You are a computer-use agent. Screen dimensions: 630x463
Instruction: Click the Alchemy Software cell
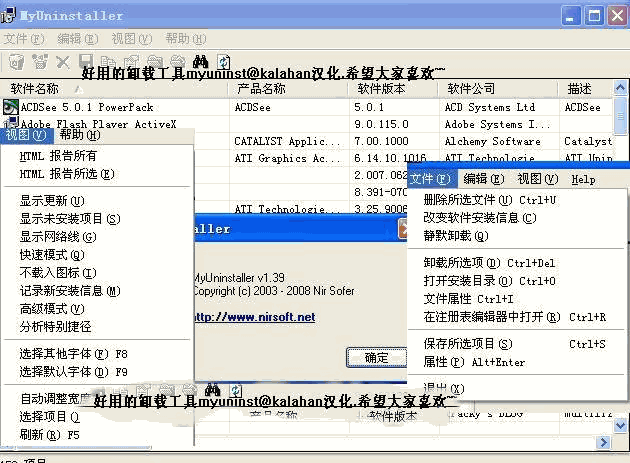tap(493, 141)
